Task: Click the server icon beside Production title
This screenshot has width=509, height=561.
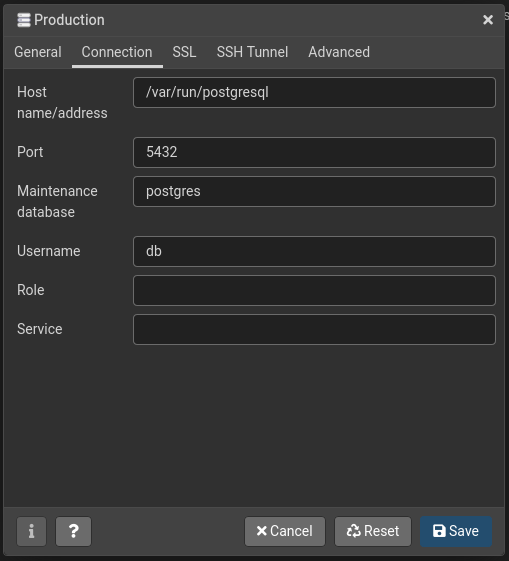Action: (24, 20)
